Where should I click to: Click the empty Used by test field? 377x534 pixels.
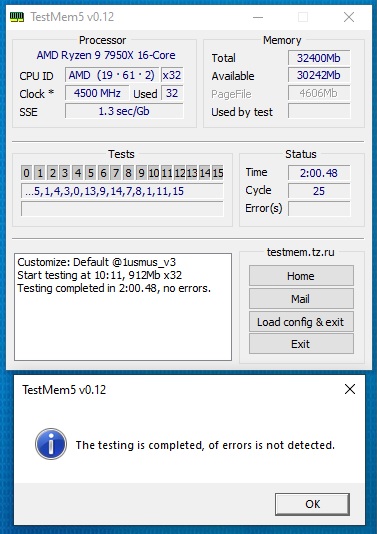319,111
